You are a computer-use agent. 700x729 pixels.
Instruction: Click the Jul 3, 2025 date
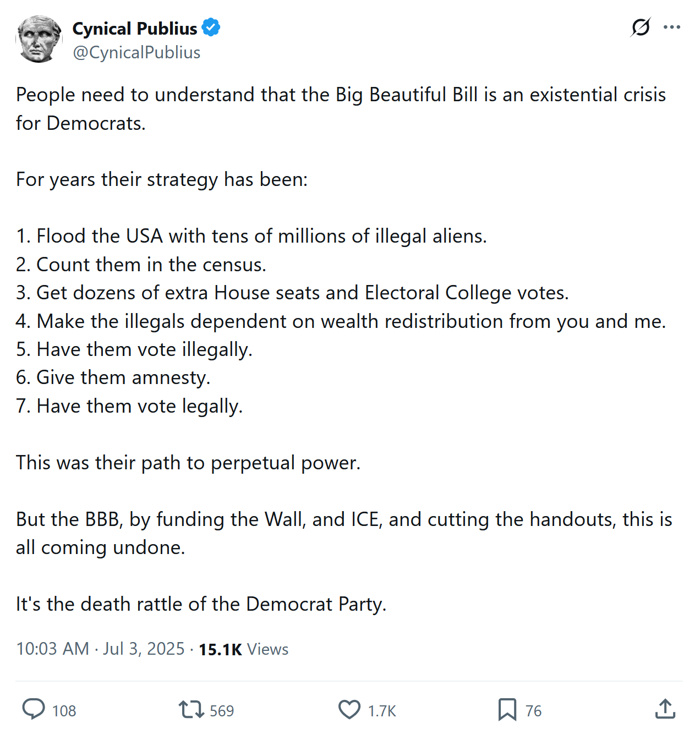coord(144,649)
